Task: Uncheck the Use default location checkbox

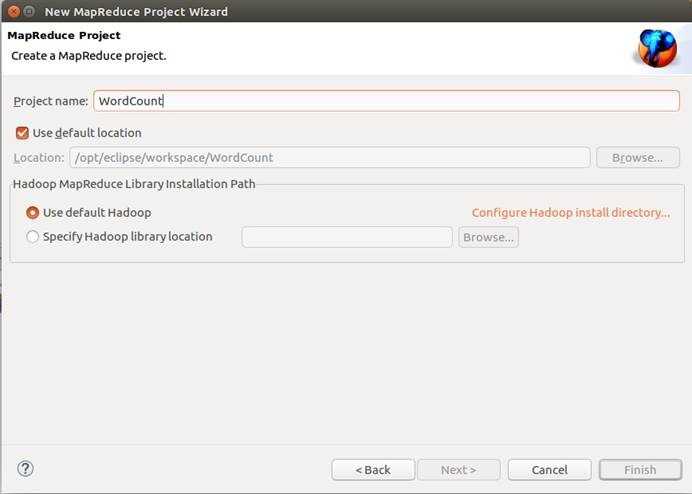Action: [22, 133]
